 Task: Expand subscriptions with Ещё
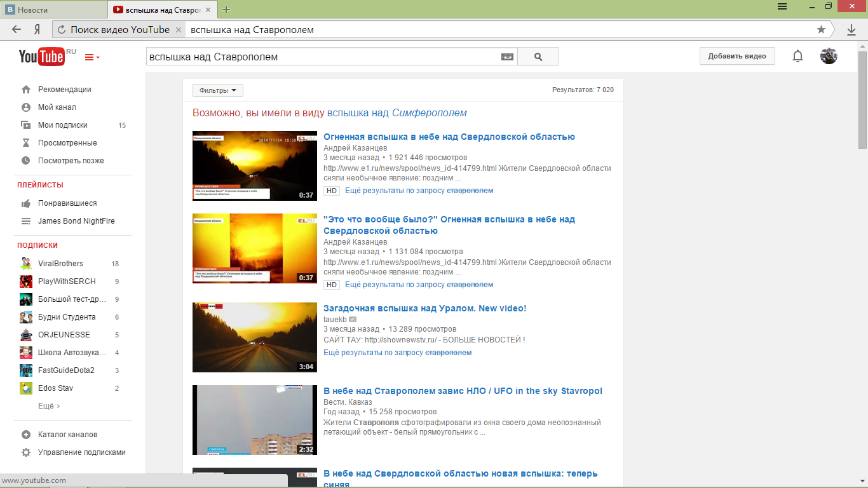[x=49, y=406]
